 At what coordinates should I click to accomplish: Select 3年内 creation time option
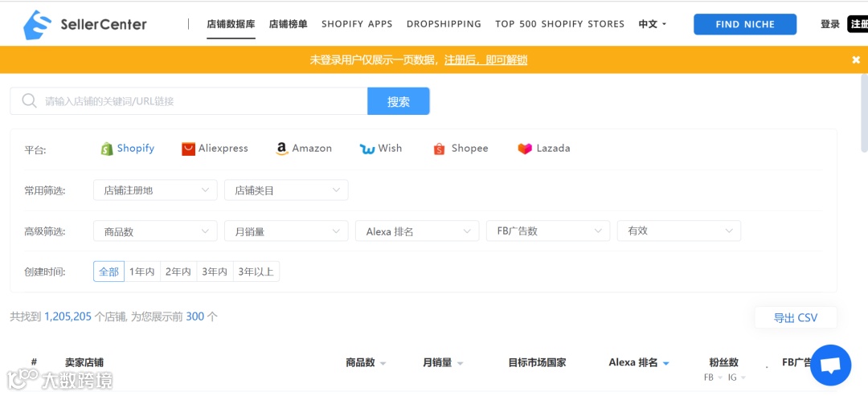(215, 271)
